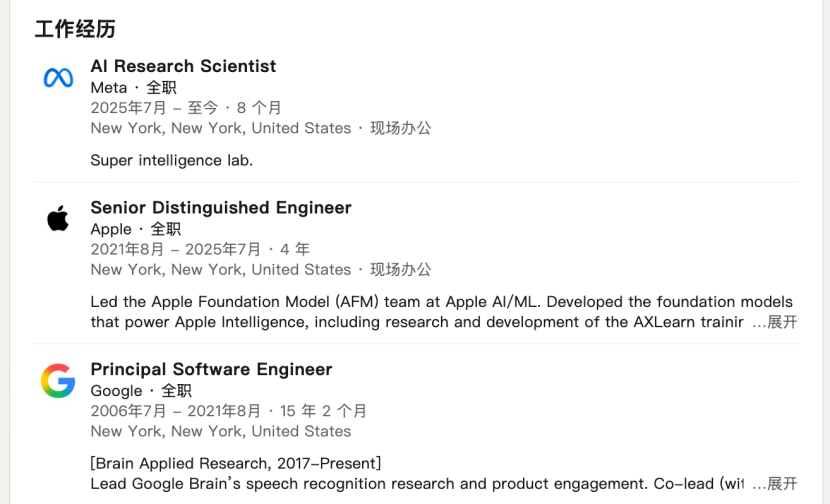This screenshot has height=504, width=830.
Task: Click the Google company logo
Action: tap(58, 381)
